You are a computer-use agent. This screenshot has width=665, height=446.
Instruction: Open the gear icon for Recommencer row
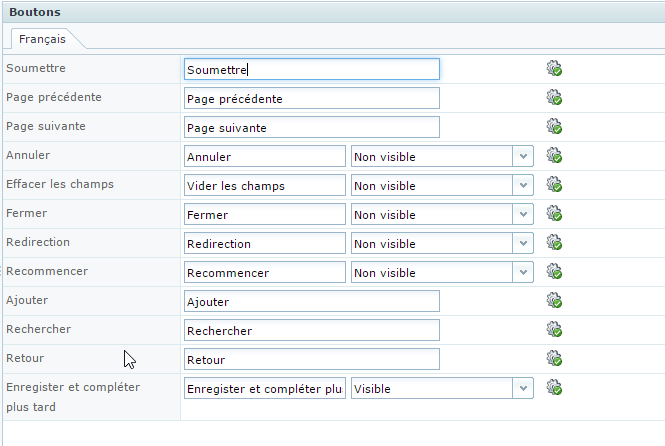coord(554,271)
